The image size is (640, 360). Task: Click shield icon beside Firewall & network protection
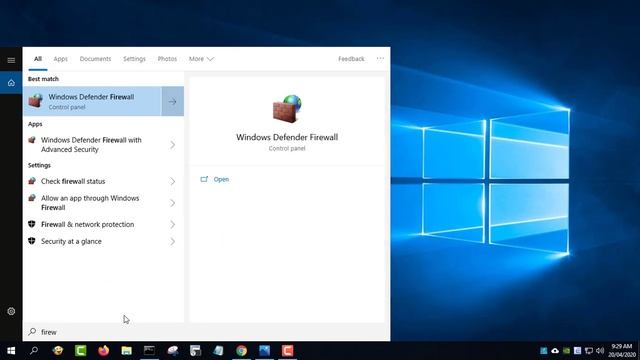[32, 224]
